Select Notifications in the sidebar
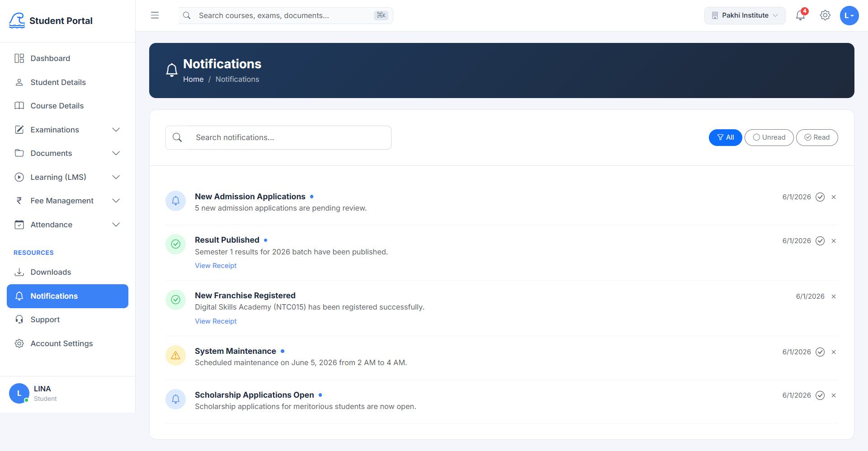The image size is (868, 451). coord(67,296)
